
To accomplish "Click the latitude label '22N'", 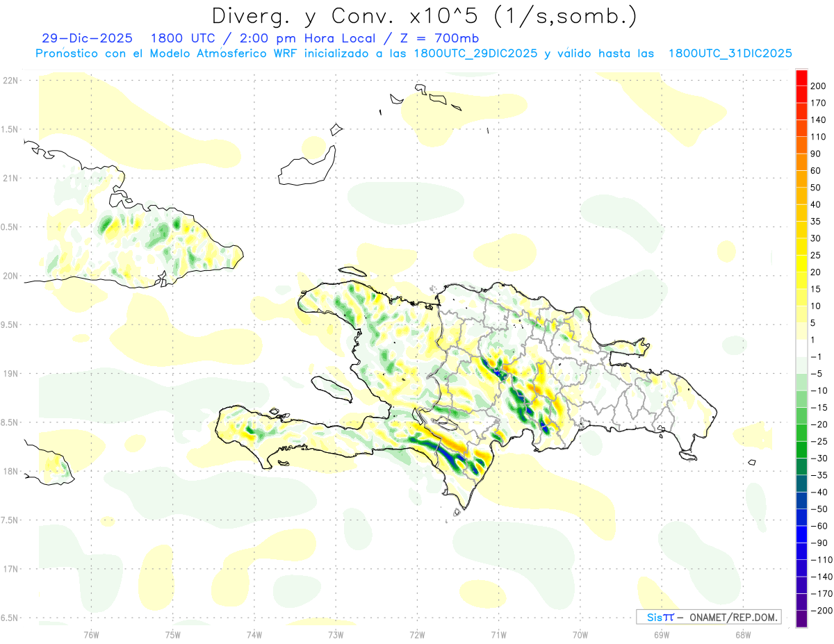I will point(10,81).
